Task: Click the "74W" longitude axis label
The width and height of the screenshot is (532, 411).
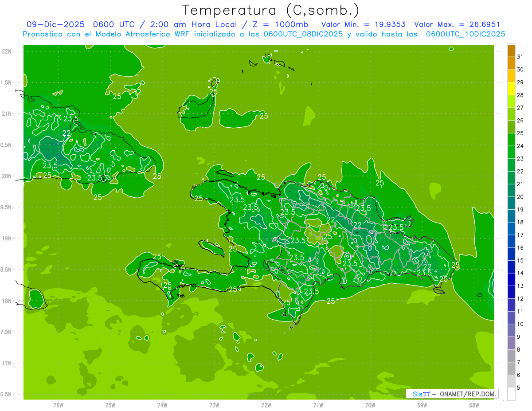Action: click(x=162, y=405)
